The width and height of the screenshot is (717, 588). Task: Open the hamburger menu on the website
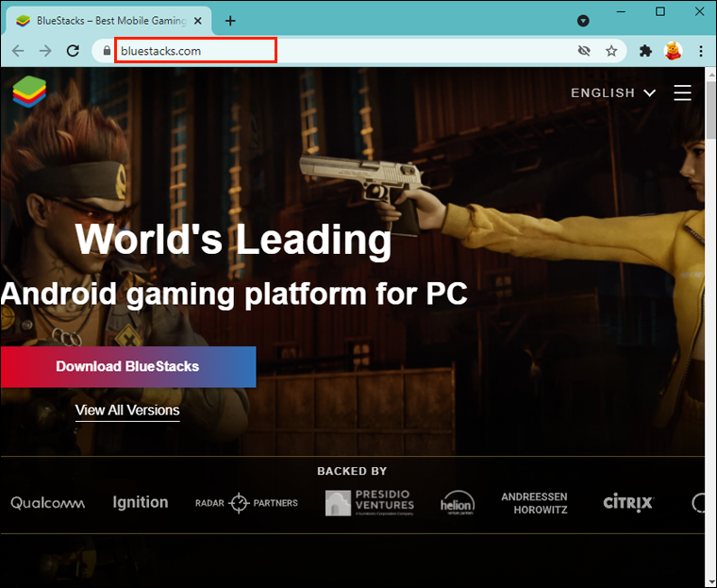(682, 92)
